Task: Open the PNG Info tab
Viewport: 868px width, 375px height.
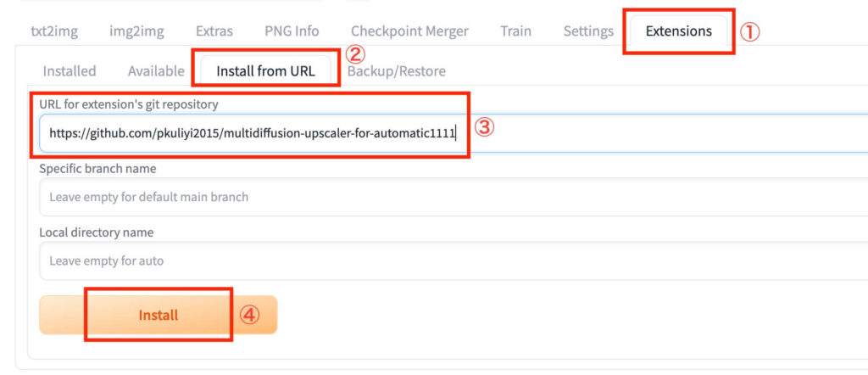Action: (292, 31)
